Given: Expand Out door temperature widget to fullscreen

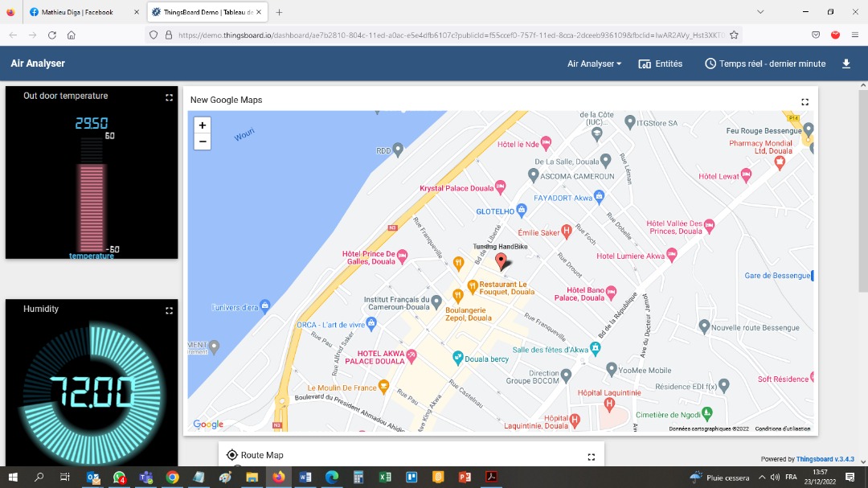Looking at the screenshot, I should tap(169, 97).
